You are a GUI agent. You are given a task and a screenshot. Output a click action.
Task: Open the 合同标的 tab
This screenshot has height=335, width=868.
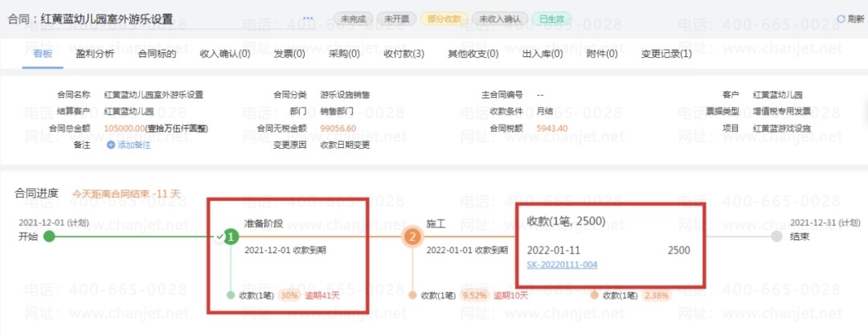(x=157, y=54)
